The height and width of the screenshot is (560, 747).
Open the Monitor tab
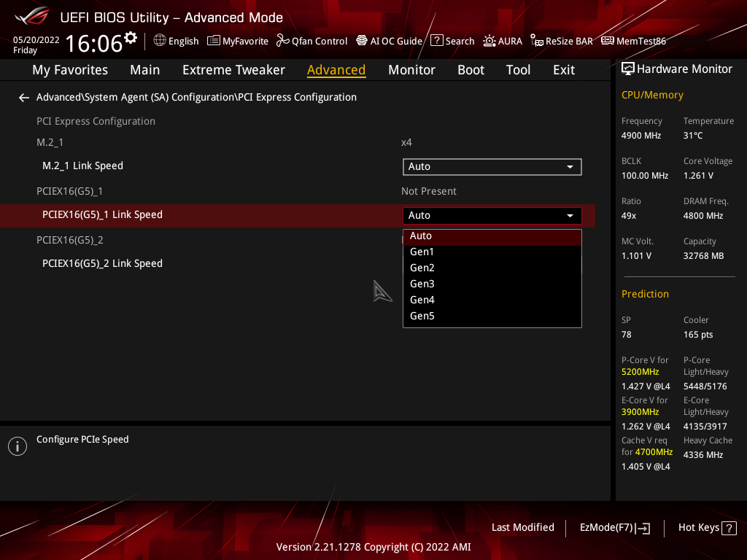pyautogui.click(x=411, y=70)
